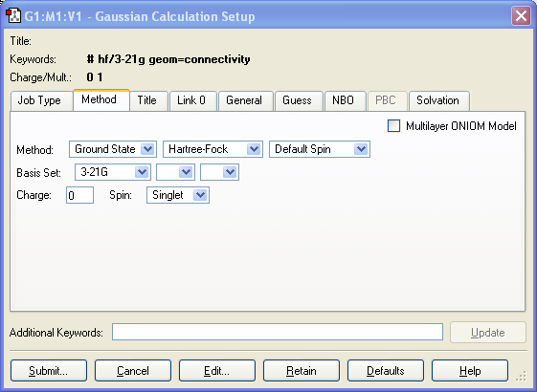Switch to the Title tab
Screen dimensions: 537x392
(149, 100)
